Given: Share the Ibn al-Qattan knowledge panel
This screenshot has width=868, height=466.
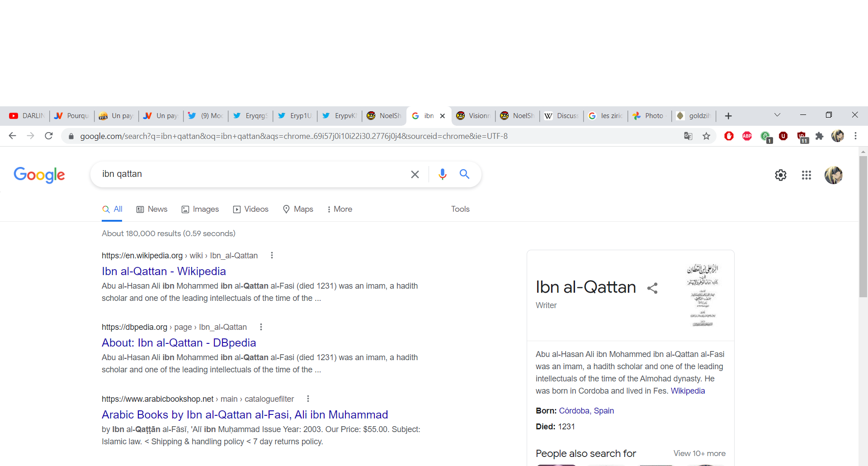Looking at the screenshot, I should (652, 288).
